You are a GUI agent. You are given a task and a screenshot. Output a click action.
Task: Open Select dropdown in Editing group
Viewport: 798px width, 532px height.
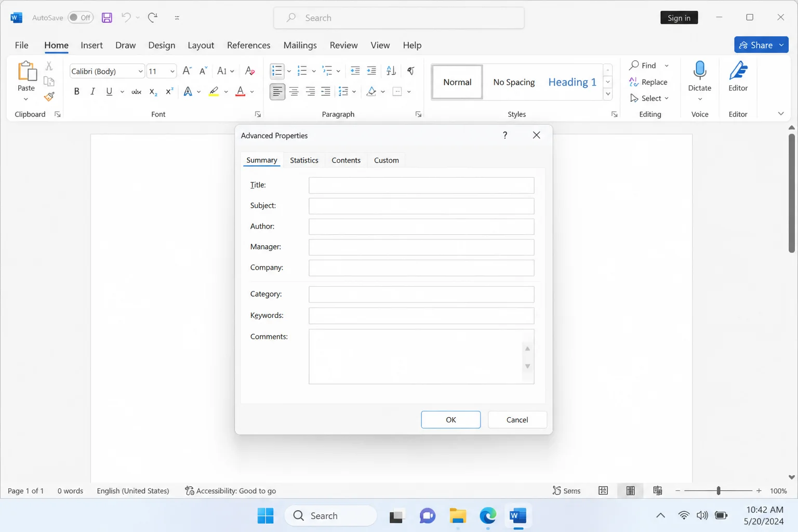pyautogui.click(x=649, y=98)
